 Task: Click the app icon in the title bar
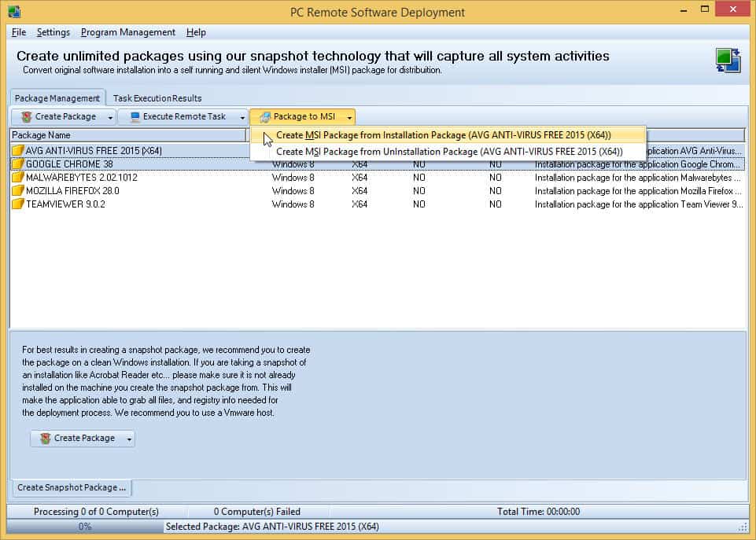click(x=13, y=12)
